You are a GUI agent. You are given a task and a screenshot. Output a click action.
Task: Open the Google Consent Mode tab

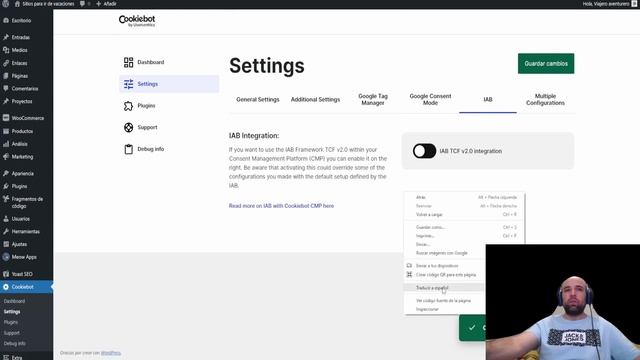tap(430, 100)
